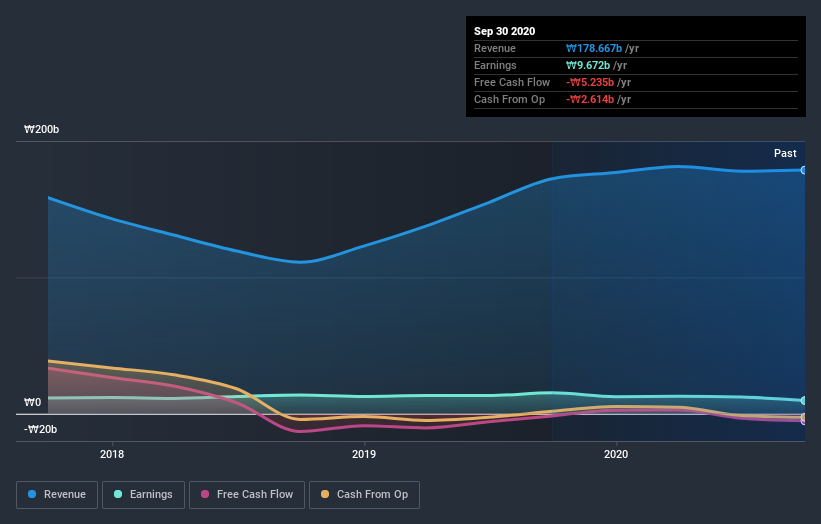Image resolution: width=821 pixels, height=524 pixels.
Task: Toggle the Cash From Op legend button
Action: coord(364,495)
